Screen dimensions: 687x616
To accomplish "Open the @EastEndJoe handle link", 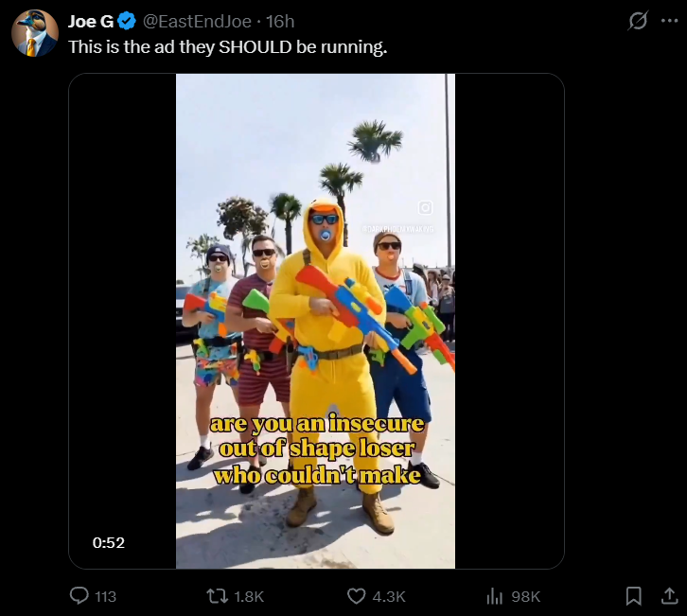I will click(x=197, y=21).
